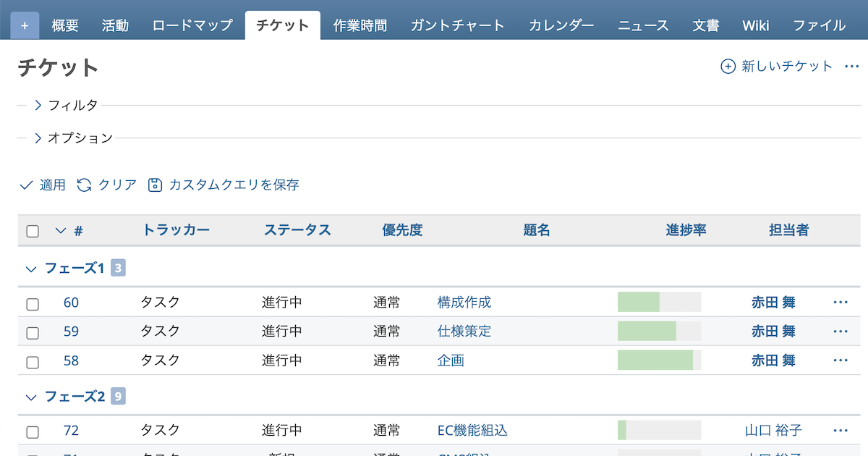The height and width of the screenshot is (456, 868).
Task: Open actions menu for ticket 58
Action: (x=841, y=360)
